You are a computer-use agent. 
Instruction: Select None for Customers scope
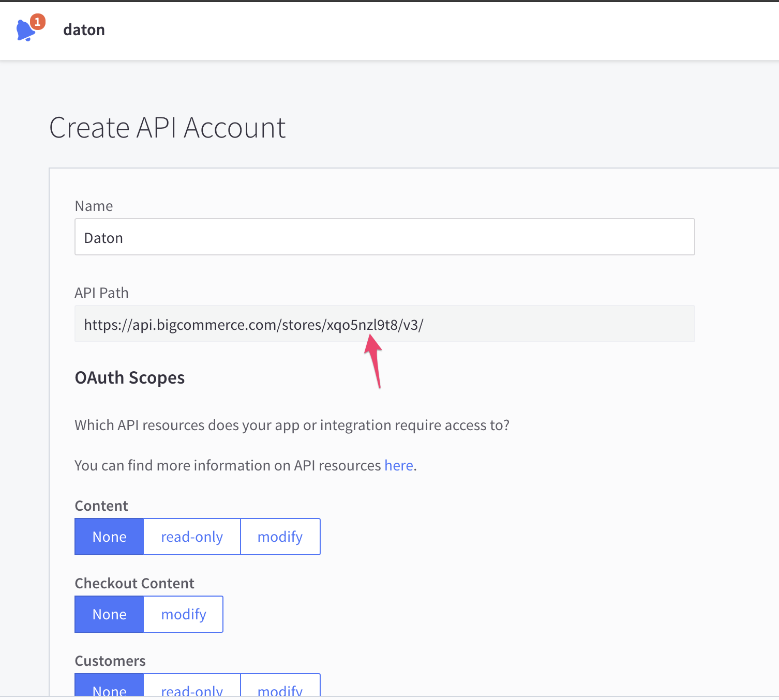pyautogui.click(x=109, y=685)
